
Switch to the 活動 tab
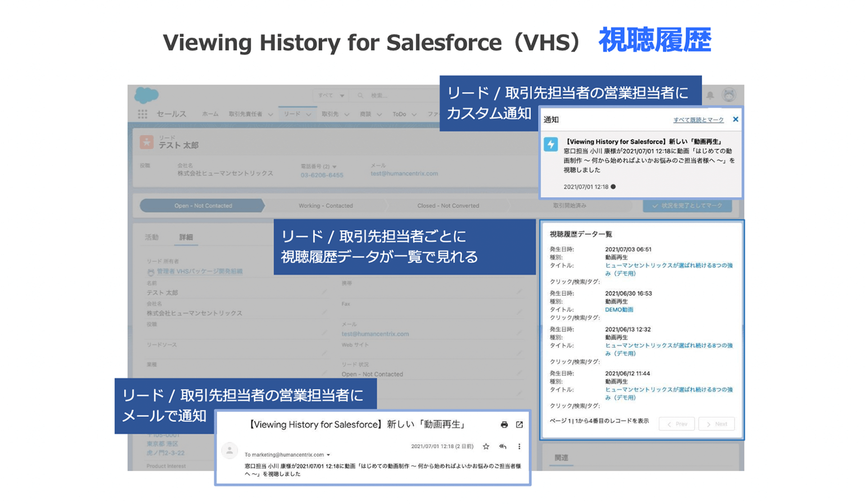[x=152, y=237]
